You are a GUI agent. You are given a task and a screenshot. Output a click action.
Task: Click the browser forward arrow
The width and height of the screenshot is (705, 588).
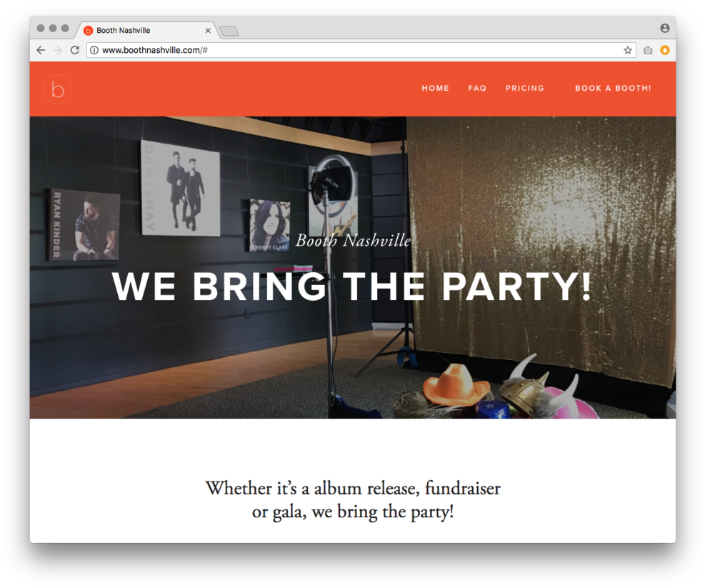[x=58, y=50]
